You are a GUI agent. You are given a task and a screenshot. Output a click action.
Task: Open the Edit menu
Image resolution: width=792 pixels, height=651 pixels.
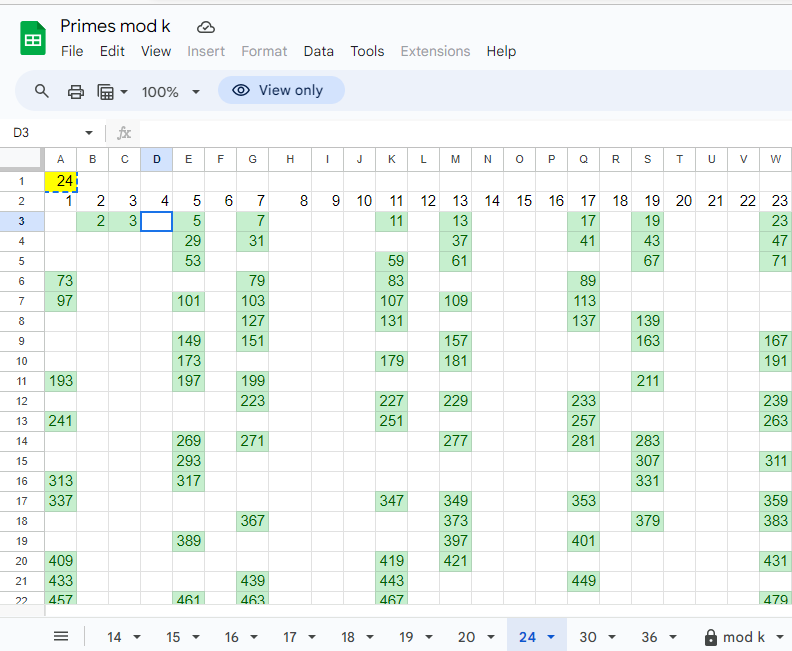tap(112, 51)
